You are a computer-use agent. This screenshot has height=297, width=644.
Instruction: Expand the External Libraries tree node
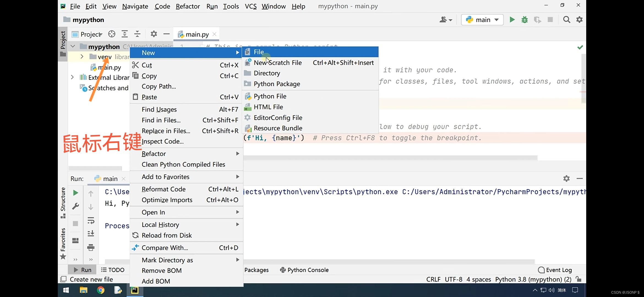(72, 78)
